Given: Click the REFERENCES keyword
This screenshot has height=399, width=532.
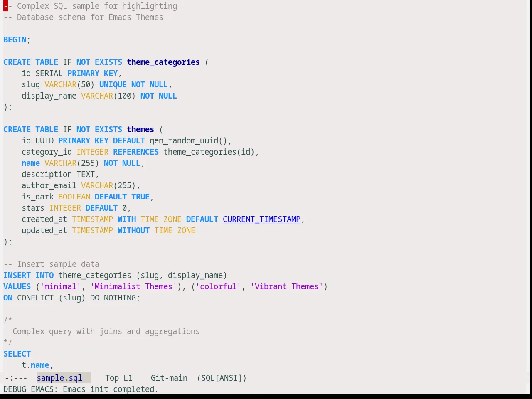Looking at the screenshot, I should (x=136, y=152).
